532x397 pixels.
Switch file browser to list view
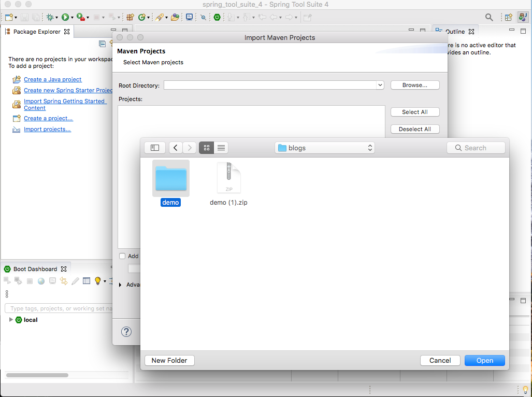[221, 148]
